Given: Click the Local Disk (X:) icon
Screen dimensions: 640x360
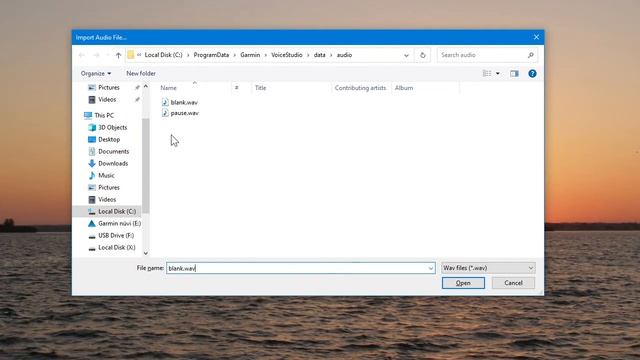Looking at the screenshot, I should [92, 248].
